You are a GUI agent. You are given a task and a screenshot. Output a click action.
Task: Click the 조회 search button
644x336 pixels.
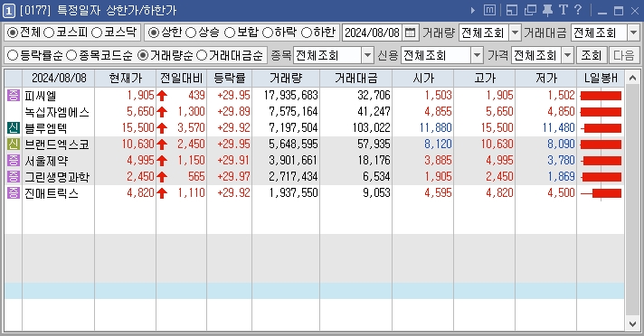pos(592,55)
